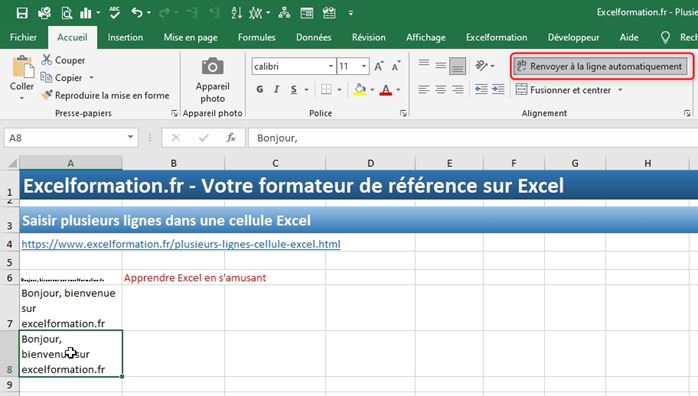Click the Save icon in quick access toolbar

coord(22,13)
